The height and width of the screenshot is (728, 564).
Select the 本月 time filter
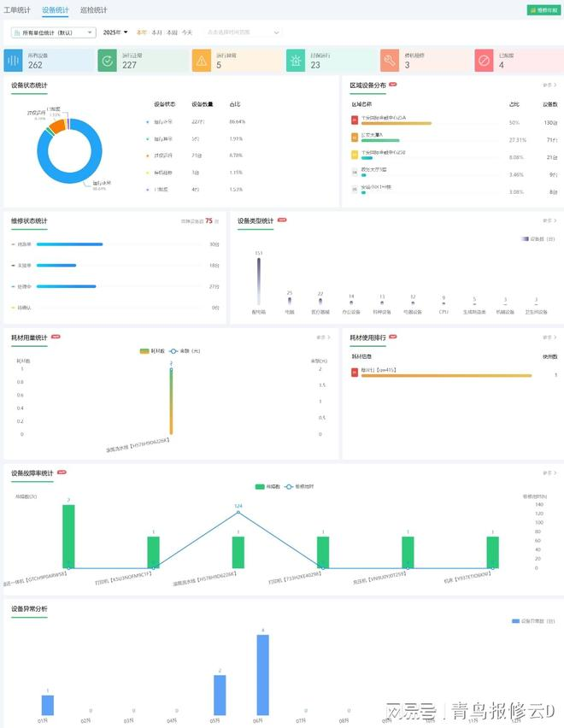pyautogui.click(x=156, y=32)
